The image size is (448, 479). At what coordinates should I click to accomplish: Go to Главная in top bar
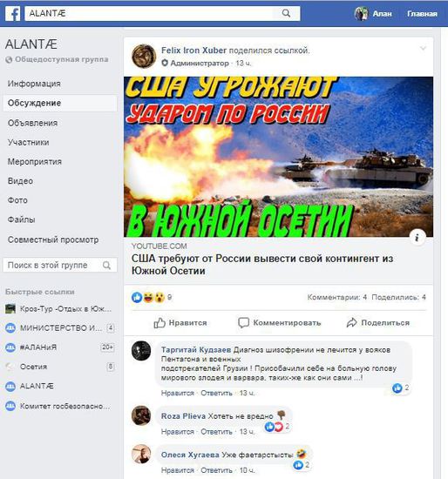tap(422, 14)
